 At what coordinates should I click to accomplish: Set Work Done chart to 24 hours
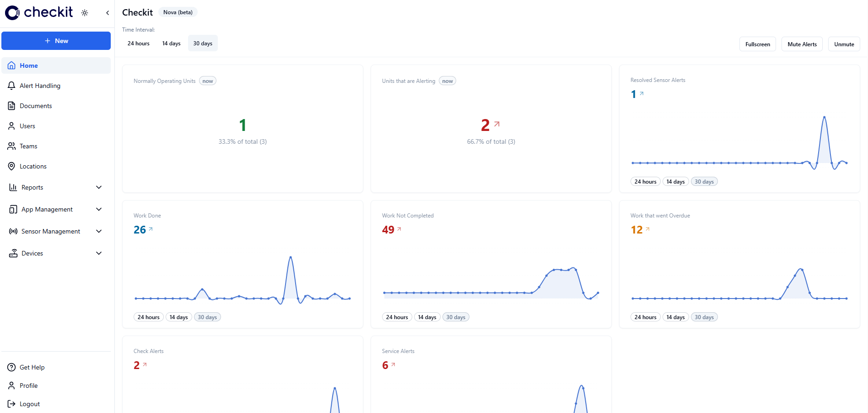point(148,317)
